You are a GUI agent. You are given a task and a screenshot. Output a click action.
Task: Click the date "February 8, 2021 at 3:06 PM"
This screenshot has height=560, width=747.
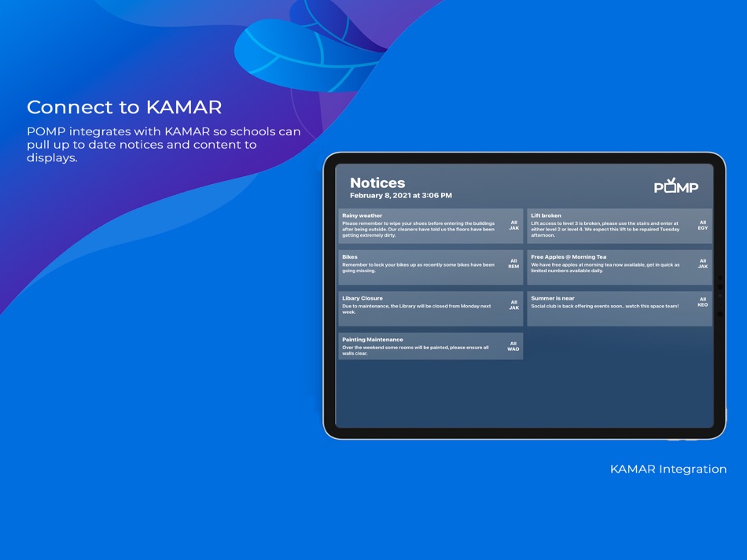click(401, 195)
